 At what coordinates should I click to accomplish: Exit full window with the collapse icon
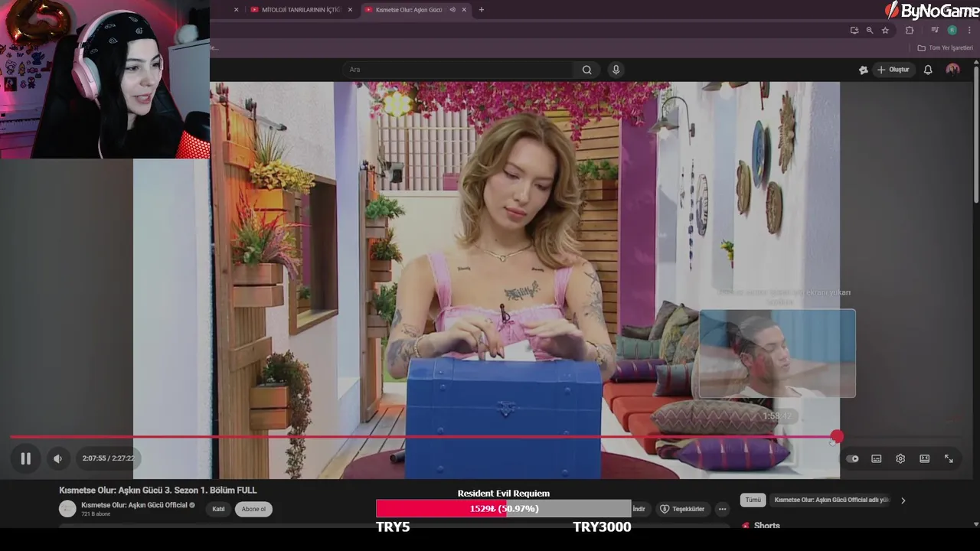coord(949,458)
